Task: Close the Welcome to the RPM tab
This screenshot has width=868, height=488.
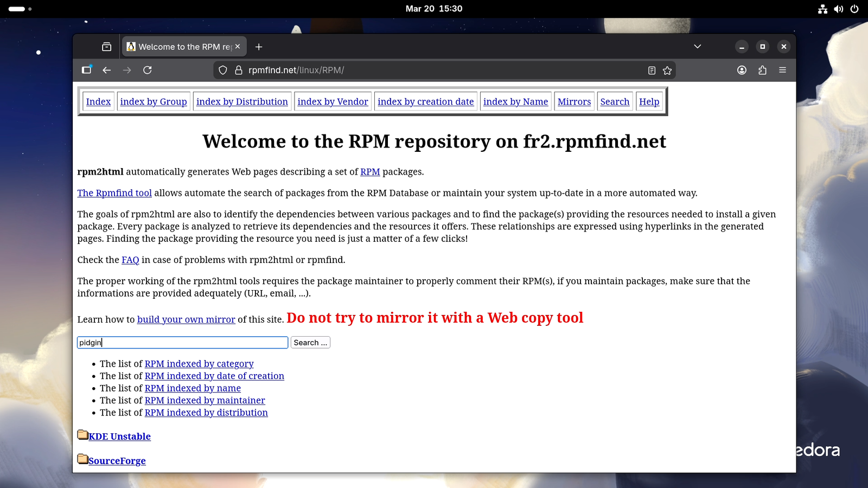Action: tap(238, 47)
